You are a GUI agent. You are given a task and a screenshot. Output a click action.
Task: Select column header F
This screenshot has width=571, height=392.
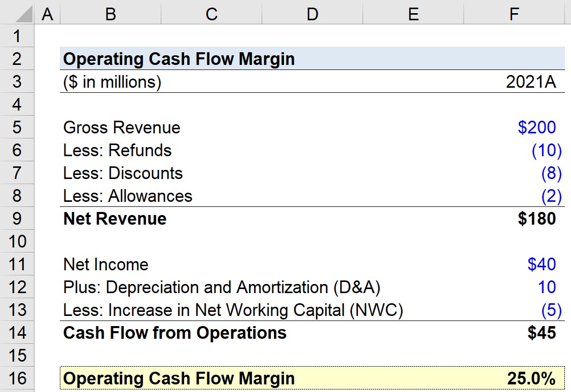point(514,14)
